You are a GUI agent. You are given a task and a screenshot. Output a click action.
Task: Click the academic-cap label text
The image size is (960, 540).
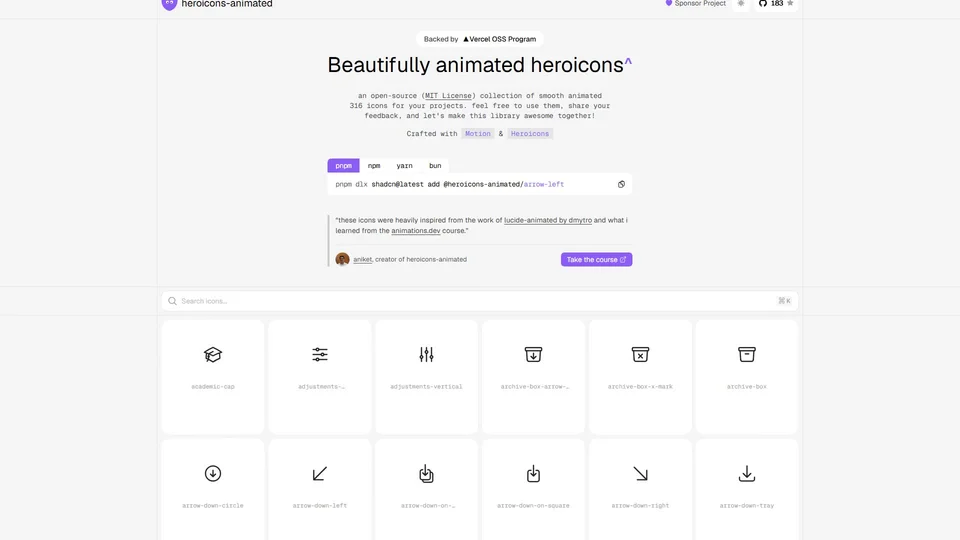[x=212, y=386]
